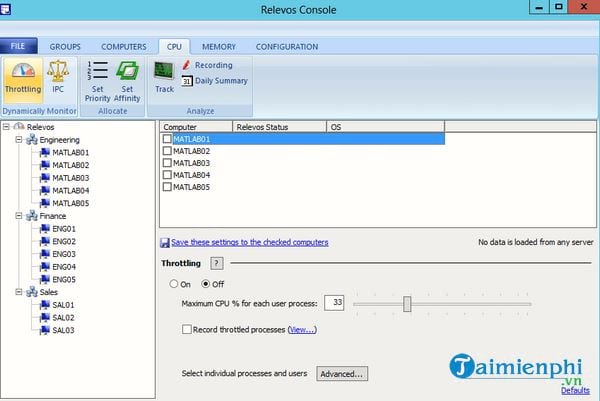Open the IPC scales tool
The width and height of the screenshot is (600, 401).
(58, 78)
